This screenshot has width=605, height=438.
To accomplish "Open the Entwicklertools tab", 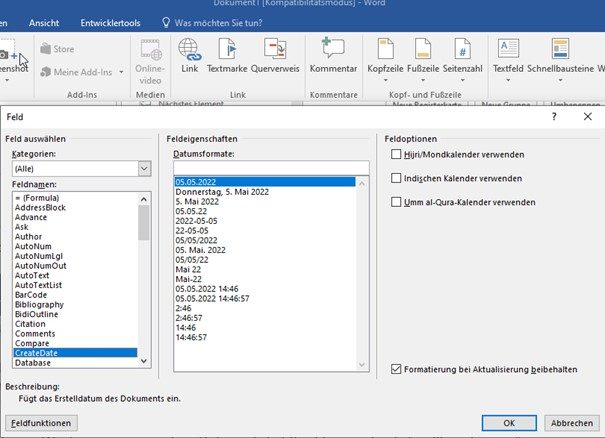I will tap(111, 21).
